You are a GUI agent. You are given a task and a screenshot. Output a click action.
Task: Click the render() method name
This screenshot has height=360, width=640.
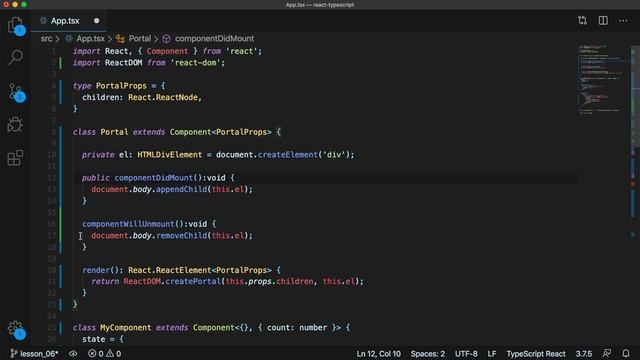point(96,270)
